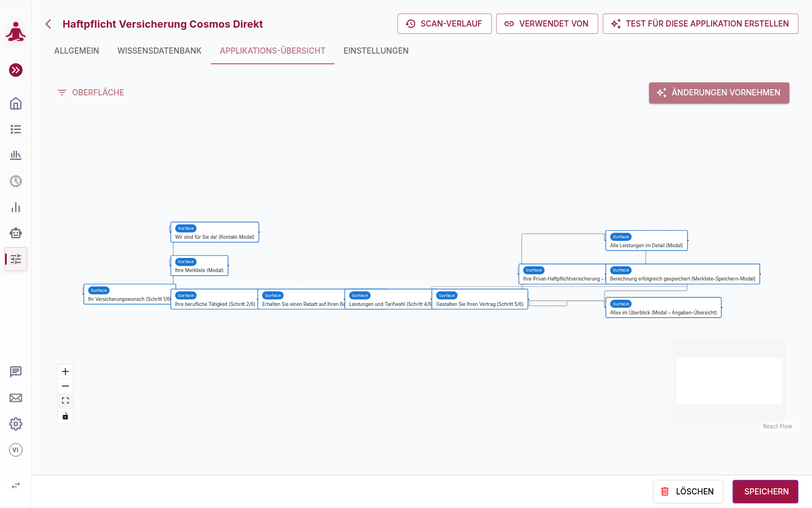Select the Ihre Merkliste (Modal) node
This screenshot has width=812, height=508.
[200, 266]
